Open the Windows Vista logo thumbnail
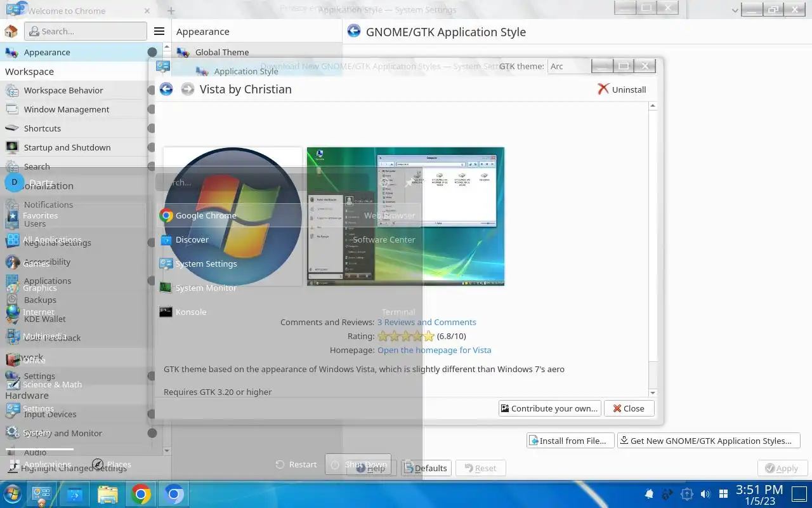 [233, 217]
